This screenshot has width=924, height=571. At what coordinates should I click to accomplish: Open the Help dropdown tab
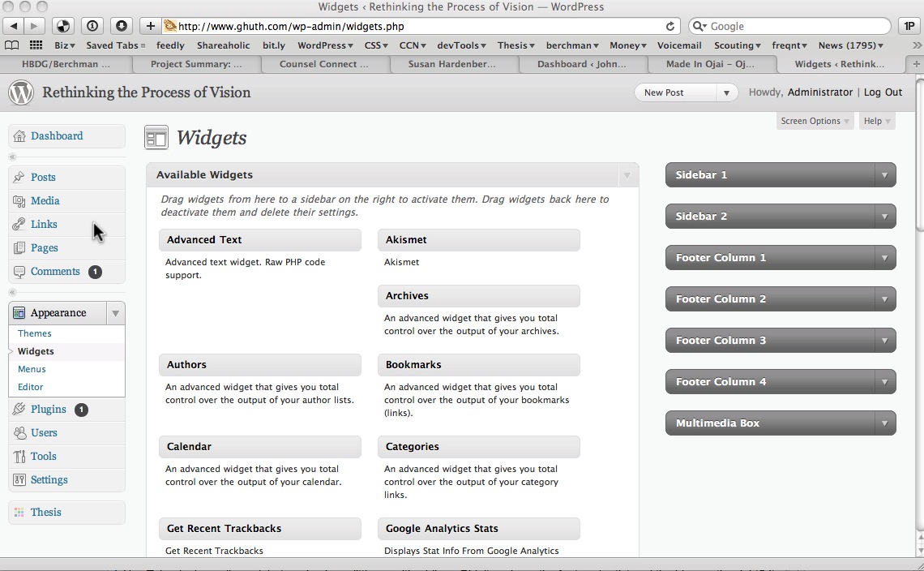click(877, 121)
